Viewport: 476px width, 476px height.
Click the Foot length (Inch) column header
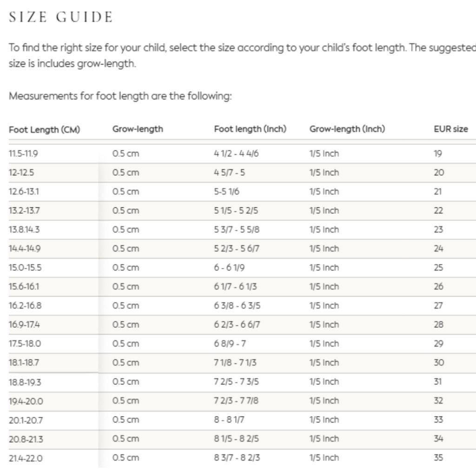tap(250, 129)
